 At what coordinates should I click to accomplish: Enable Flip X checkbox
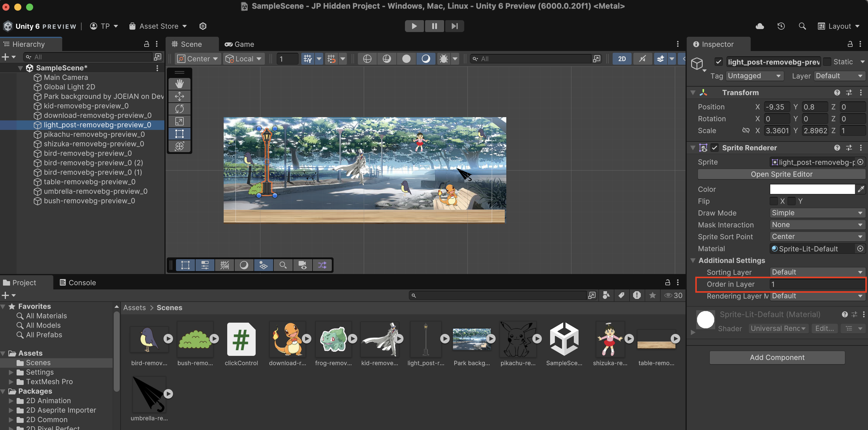774,201
